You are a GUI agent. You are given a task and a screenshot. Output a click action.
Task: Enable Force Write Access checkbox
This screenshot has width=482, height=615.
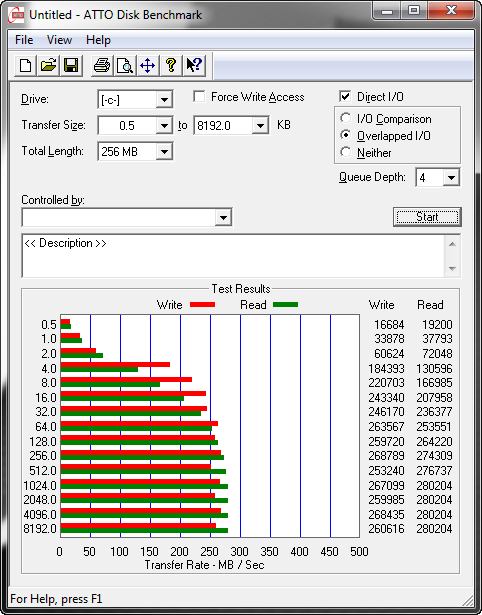coord(199,96)
